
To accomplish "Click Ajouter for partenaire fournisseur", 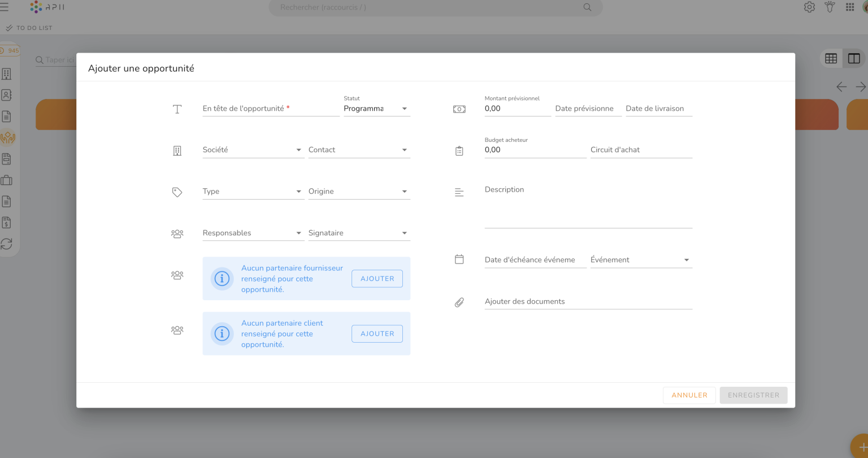I will 377,279.
